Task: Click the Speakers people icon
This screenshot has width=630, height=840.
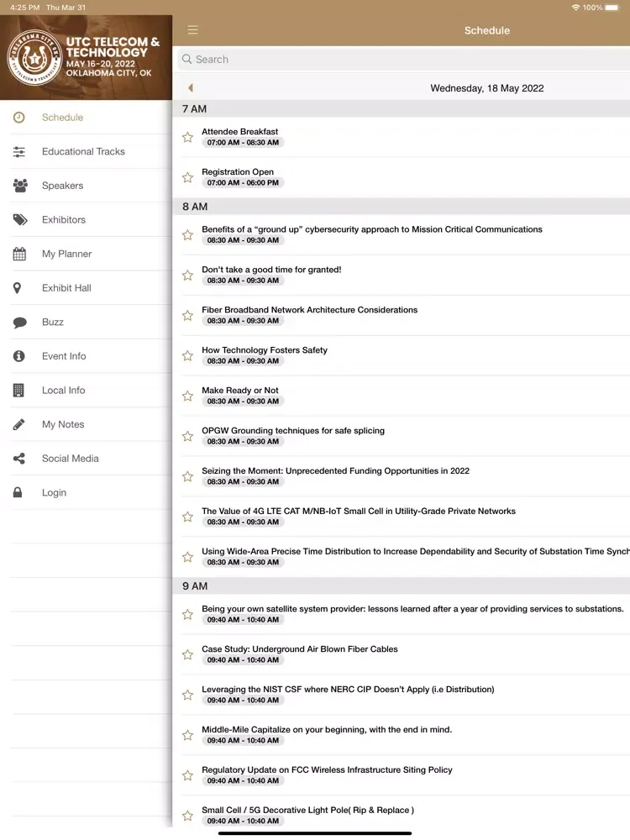Action: point(20,186)
